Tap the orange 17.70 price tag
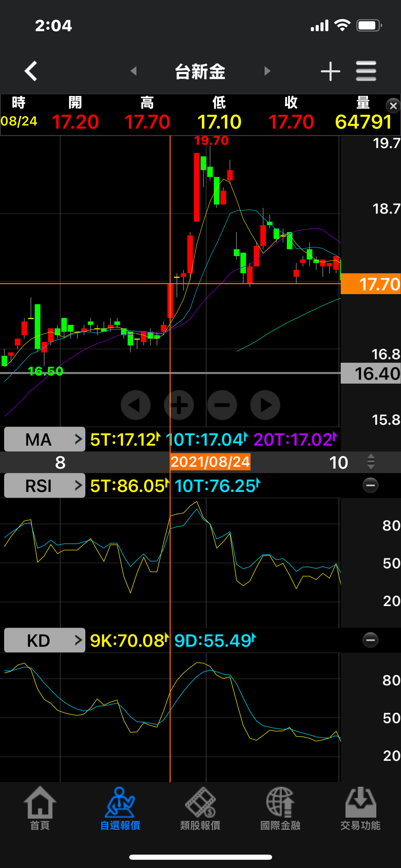Screen dimensions: 401x868 (x=371, y=284)
